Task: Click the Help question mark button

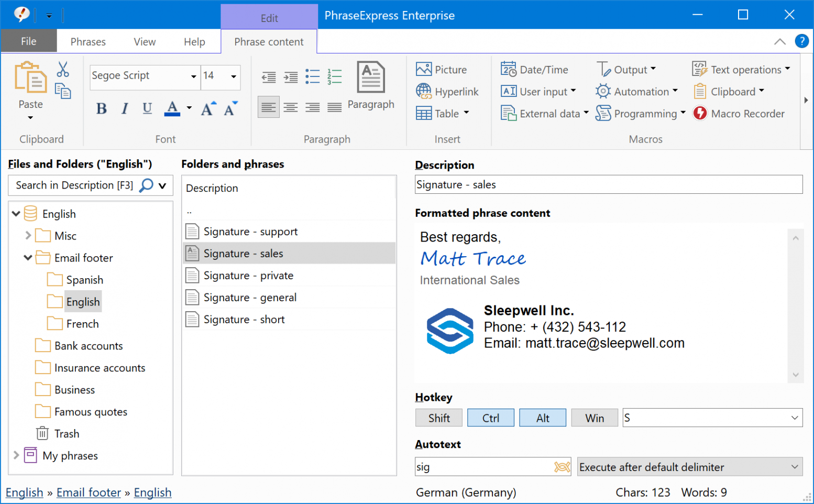Action: point(801,41)
